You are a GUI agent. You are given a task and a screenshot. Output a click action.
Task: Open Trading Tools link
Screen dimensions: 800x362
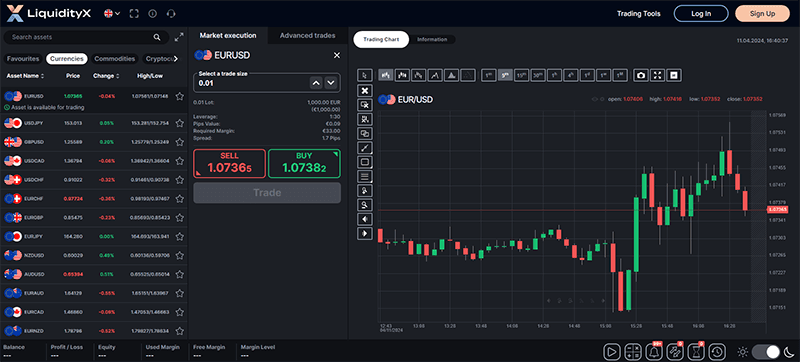(x=639, y=14)
